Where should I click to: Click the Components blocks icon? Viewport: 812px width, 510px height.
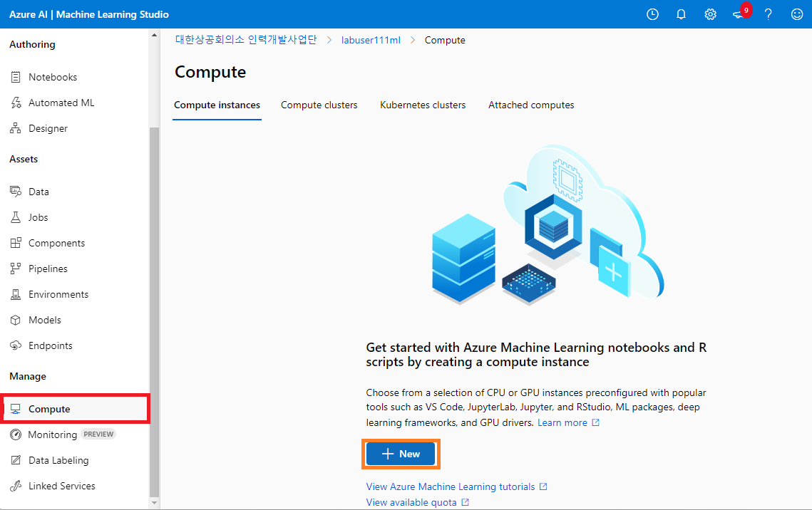point(16,243)
